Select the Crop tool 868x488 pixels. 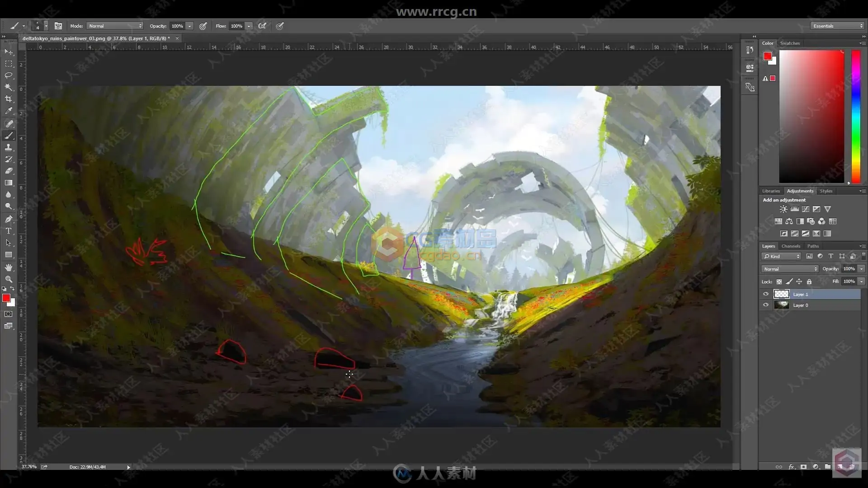coord(9,99)
